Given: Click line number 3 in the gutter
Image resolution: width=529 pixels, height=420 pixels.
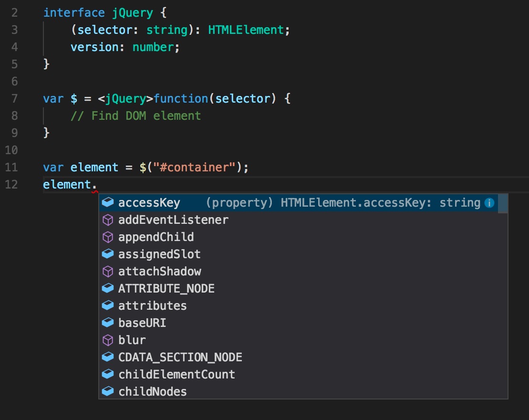Looking at the screenshot, I should coord(14,30).
